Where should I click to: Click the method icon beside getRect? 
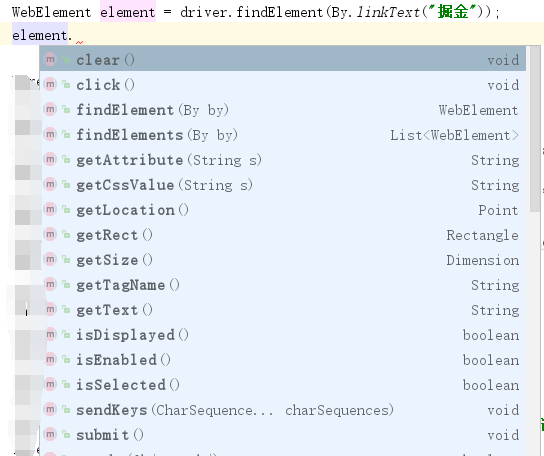tap(50, 234)
